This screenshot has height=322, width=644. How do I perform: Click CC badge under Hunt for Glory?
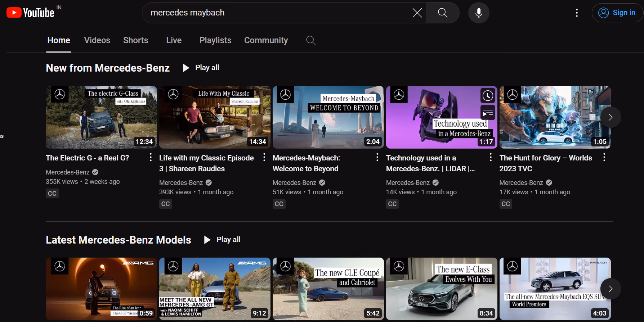tap(506, 204)
